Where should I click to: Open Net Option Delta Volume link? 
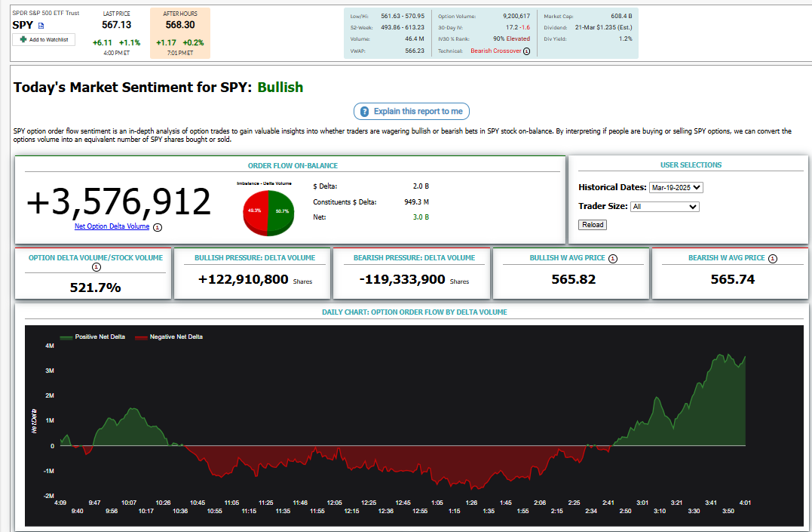(x=112, y=226)
